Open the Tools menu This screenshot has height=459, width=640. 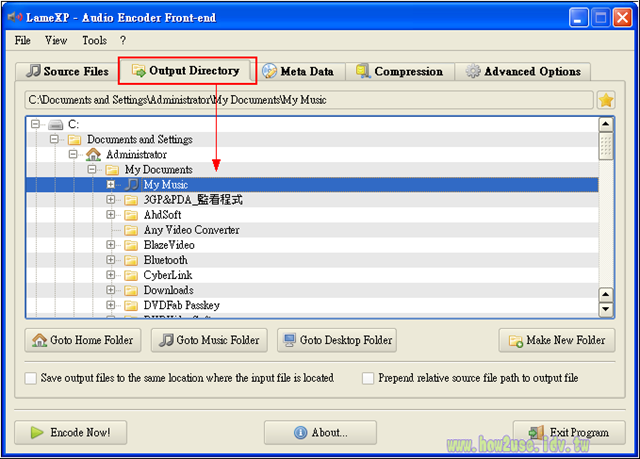(94, 41)
